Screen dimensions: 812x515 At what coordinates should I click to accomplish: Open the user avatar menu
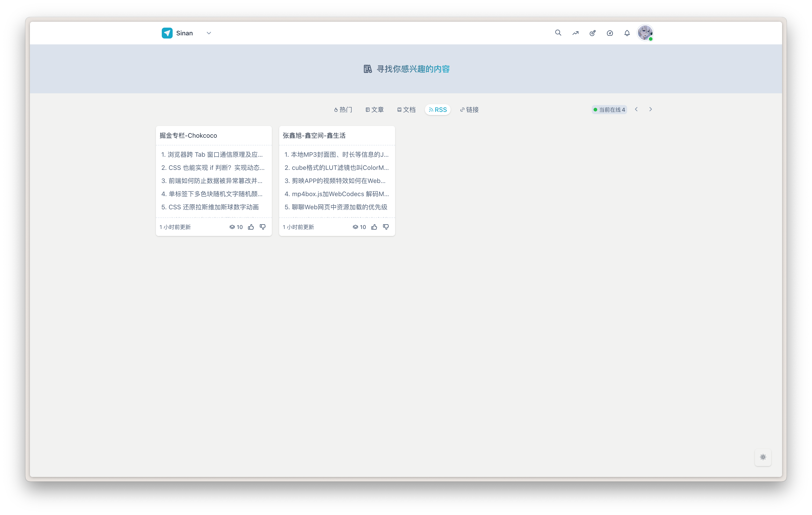645,33
